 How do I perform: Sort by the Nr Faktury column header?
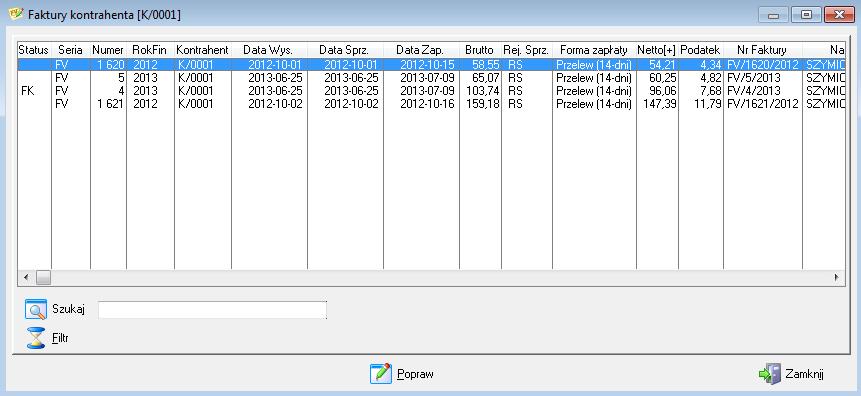click(763, 49)
